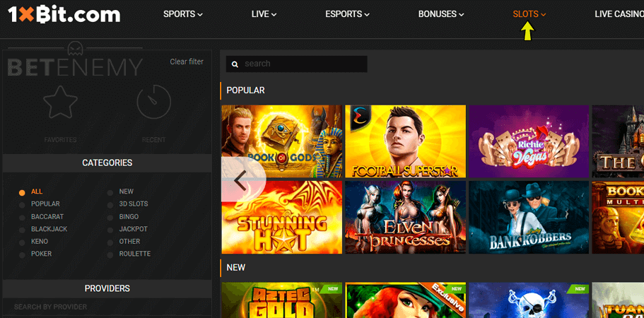This screenshot has width=644, height=318.
Task: Click the PROVIDERS panel header
Action: tap(107, 288)
